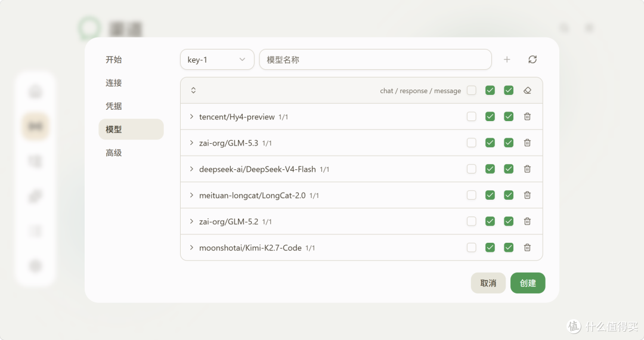Delete deepseek-ai/DeepSeek-V4-Flash model
Image resolution: width=644 pixels, height=340 pixels.
point(527,169)
